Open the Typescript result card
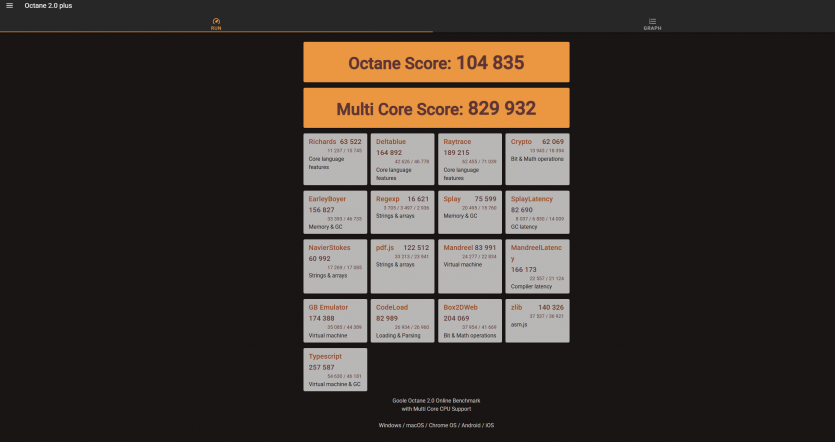The image size is (835, 442). tap(335, 369)
